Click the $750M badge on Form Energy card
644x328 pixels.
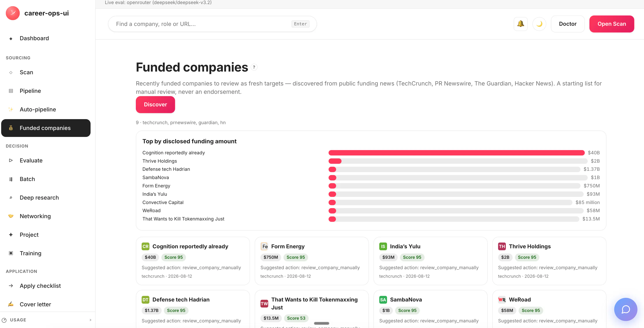point(271,257)
